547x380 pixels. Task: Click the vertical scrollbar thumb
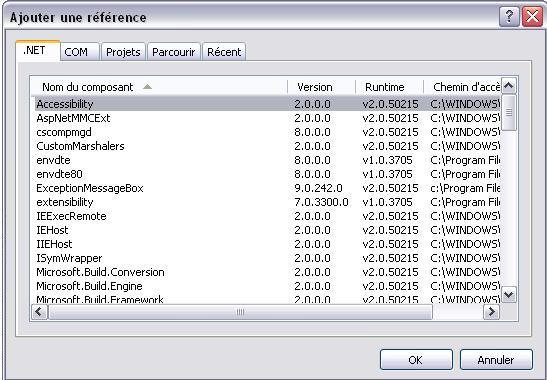click(x=509, y=112)
